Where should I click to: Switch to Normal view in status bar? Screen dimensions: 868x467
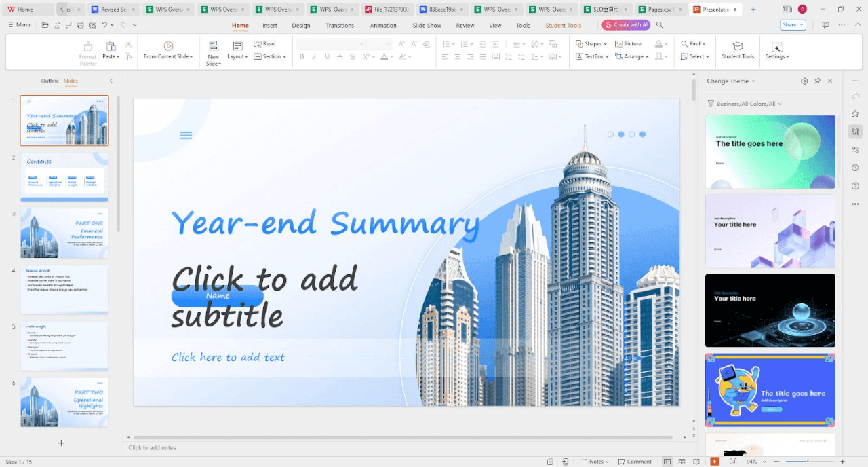point(667,462)
